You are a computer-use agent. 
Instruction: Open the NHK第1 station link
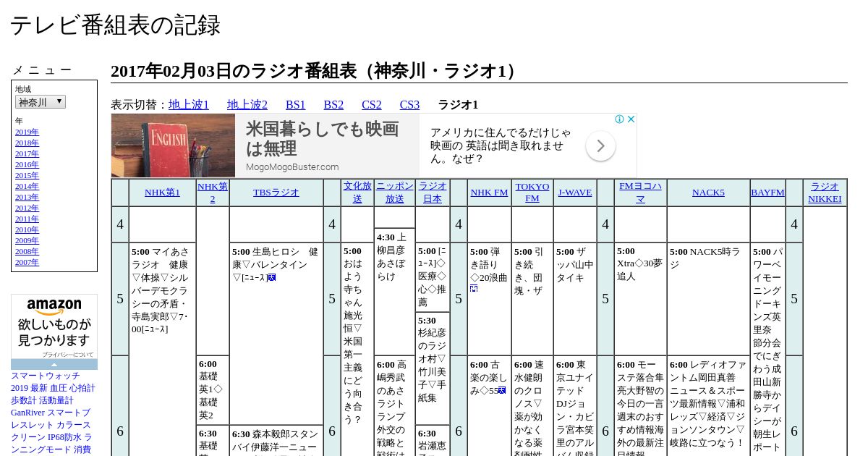tap(162, 193)
